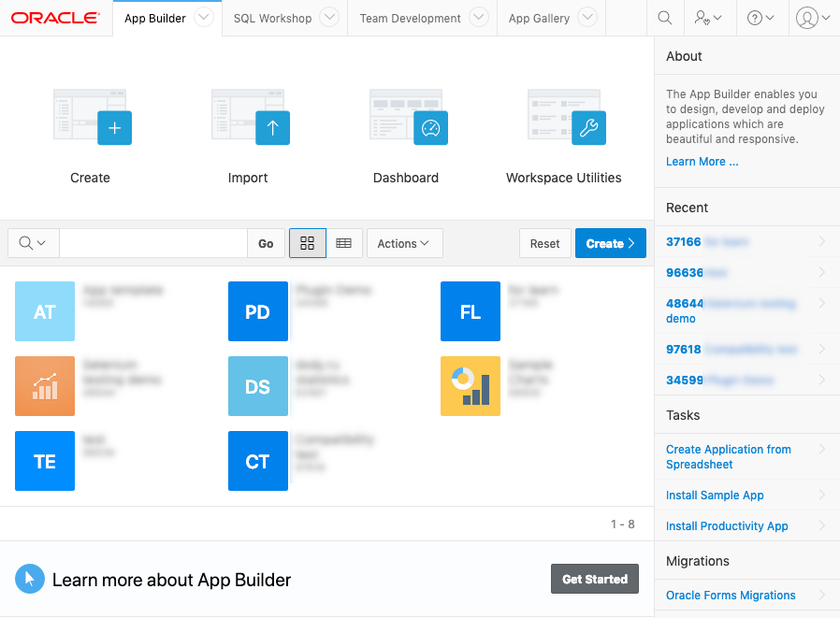
Task: Click the blue cursor Learn more icon
Action: 30,579
